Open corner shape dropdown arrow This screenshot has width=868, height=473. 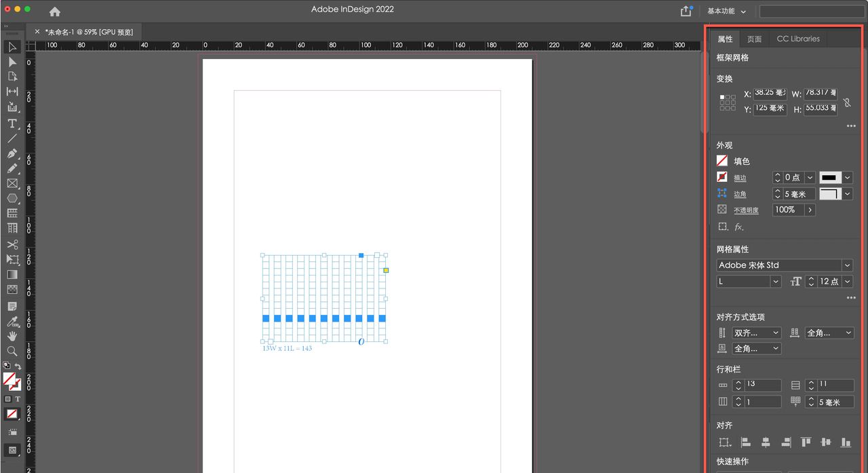pyautogui.click(x=848, y=194)
